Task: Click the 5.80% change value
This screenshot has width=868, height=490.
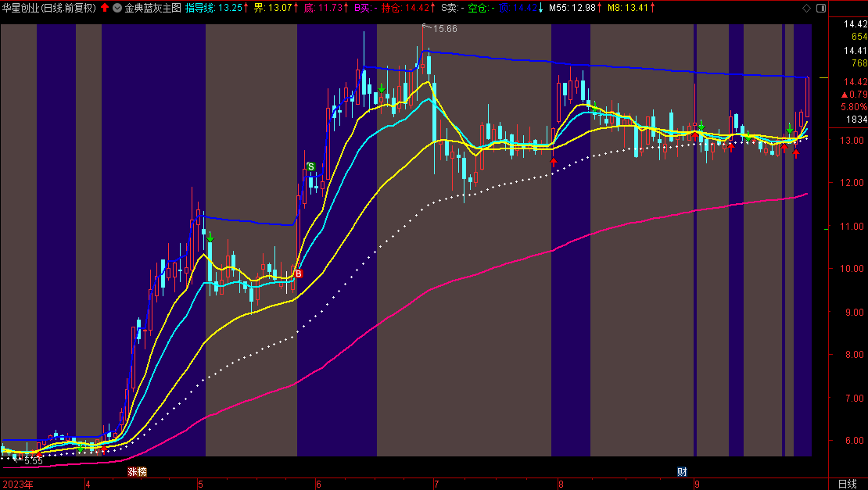Action: tap(854, 107)
